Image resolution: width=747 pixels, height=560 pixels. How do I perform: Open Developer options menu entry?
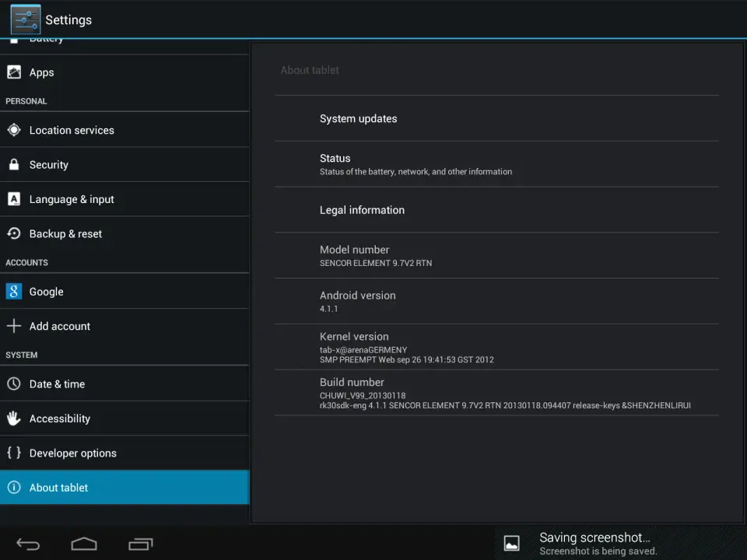[72, 453]
